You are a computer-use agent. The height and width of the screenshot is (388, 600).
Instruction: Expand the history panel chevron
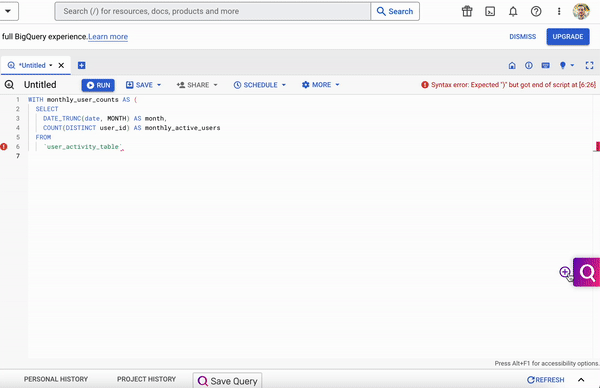(x=581, y=380)
